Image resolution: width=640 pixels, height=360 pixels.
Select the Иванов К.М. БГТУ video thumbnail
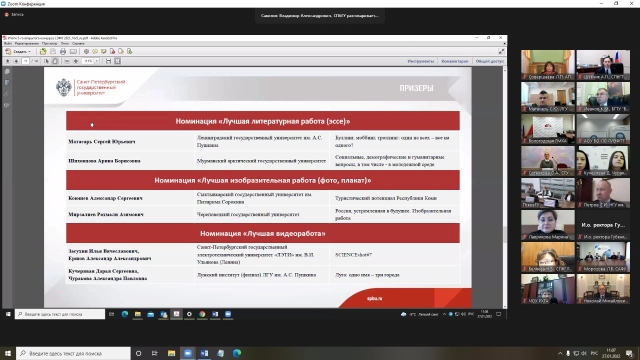[x=603, y=97]
